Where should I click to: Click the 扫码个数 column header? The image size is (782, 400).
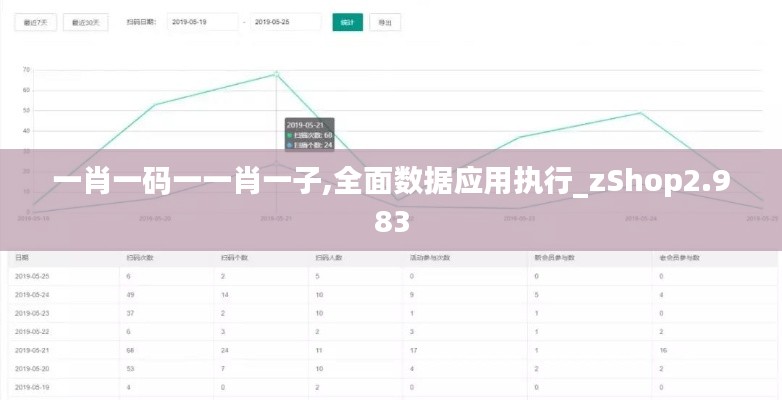[234, 258]
